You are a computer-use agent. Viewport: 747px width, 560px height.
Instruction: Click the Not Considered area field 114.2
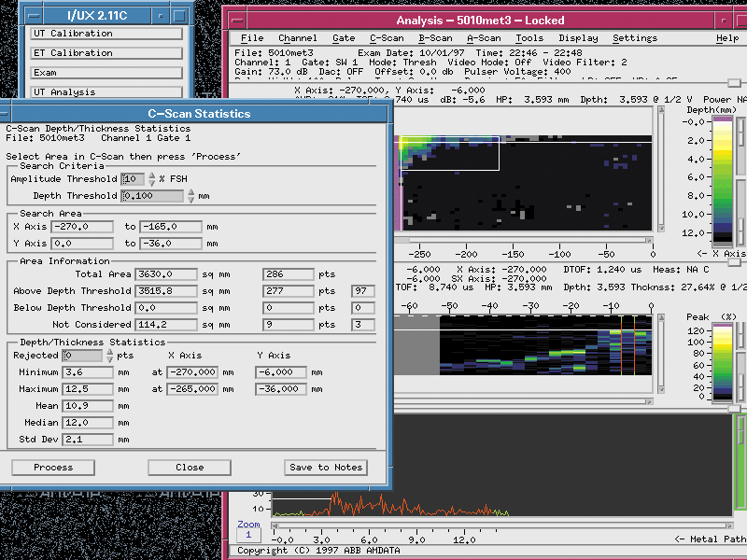pyautogui.click(x=166, y=325)
